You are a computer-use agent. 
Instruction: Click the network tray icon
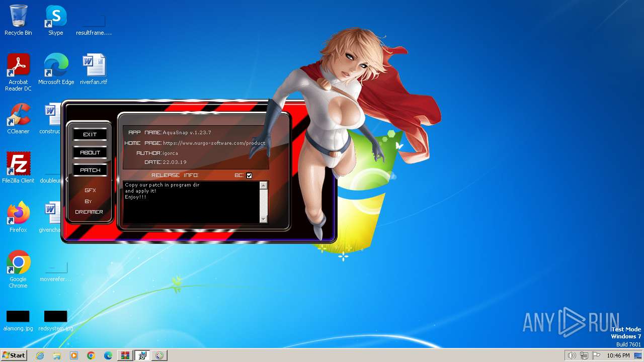pos(584,355)
